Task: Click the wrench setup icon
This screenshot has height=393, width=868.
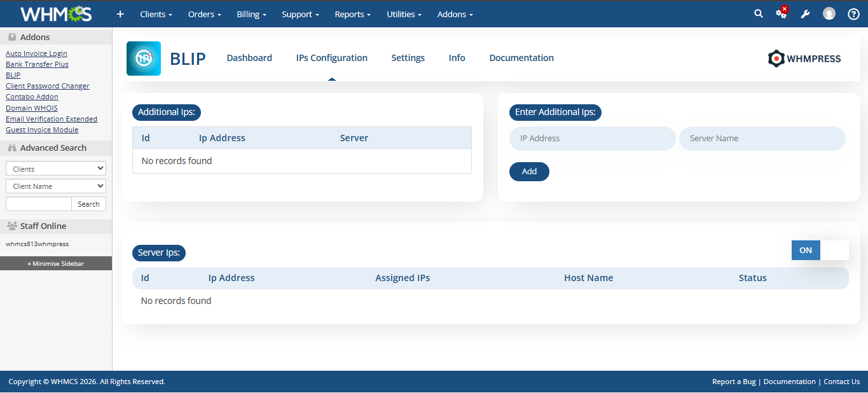Action: click(805, 14)
